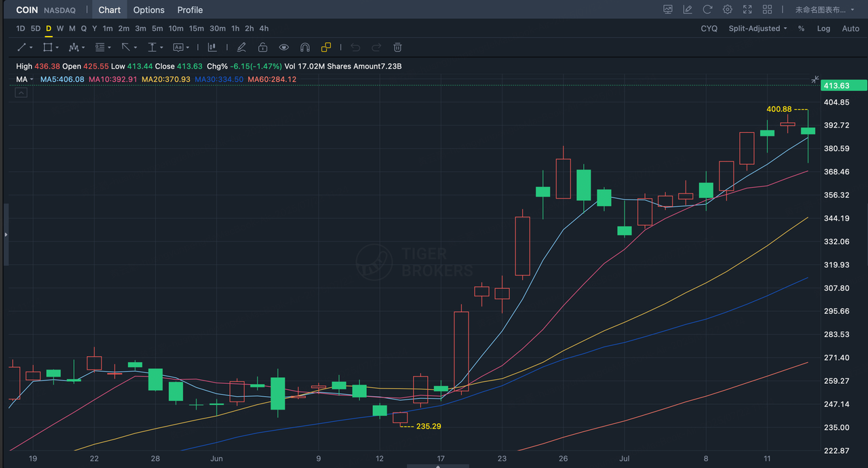868x468 pixels.
Task: Select the price range measure tool
Action: [x=152, y=47]
